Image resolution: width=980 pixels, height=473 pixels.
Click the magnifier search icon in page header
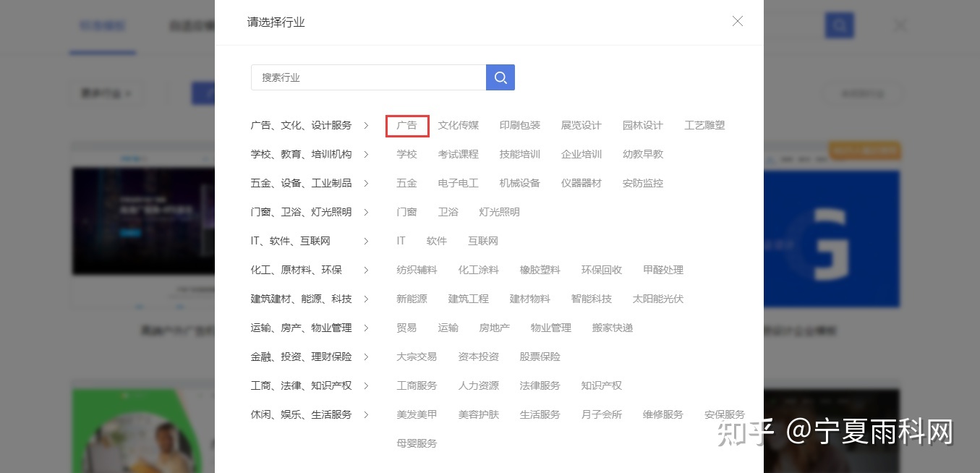tap(839, 25)
